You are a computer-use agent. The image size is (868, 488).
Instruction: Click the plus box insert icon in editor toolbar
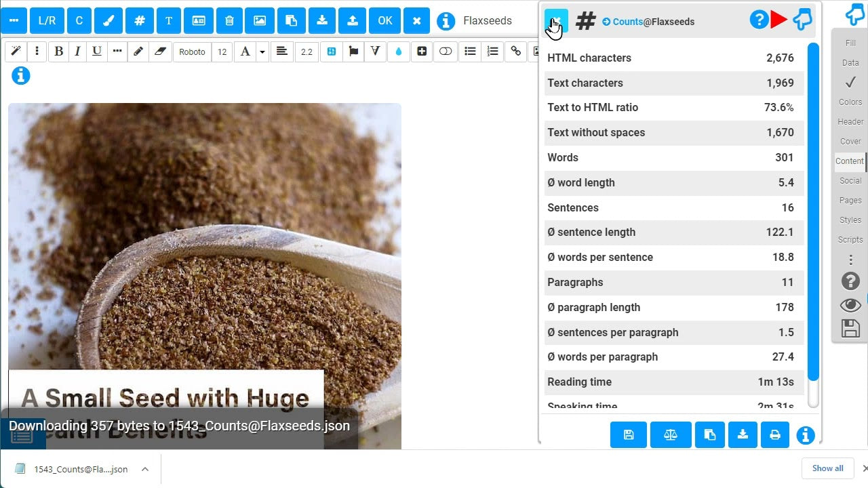(422, 52)
